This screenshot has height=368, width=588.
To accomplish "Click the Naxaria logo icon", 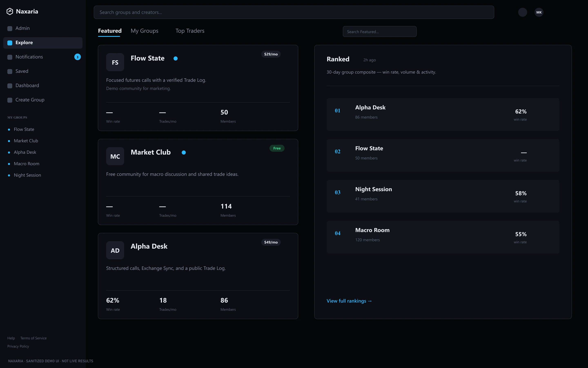I will pos(10,11).
